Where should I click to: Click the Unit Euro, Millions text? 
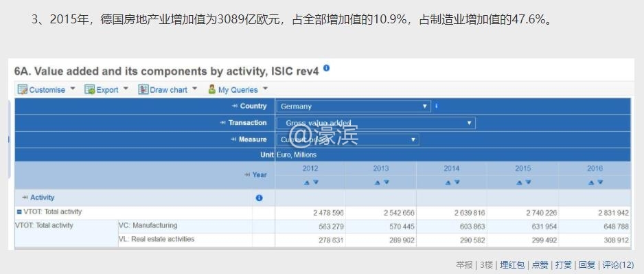point(296,155)
